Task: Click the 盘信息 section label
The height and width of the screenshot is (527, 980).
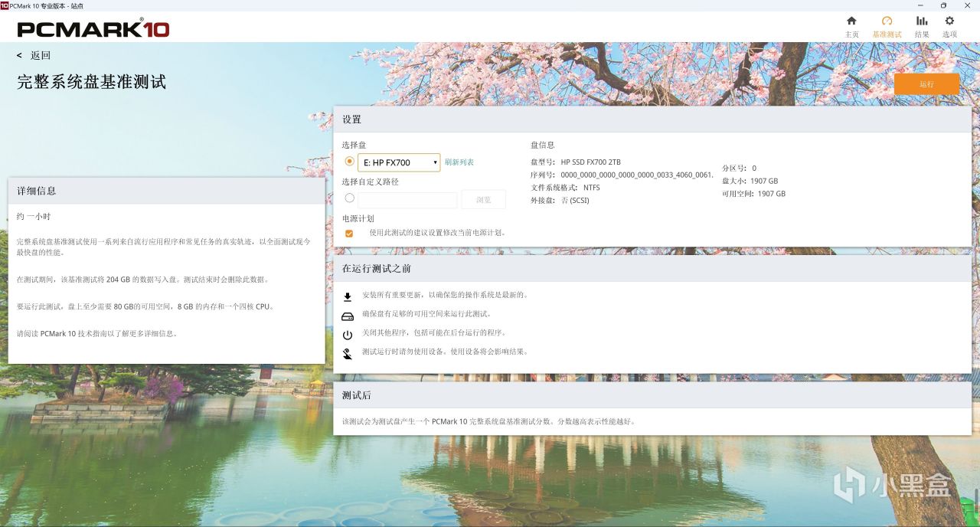Action: click(543, 145)
